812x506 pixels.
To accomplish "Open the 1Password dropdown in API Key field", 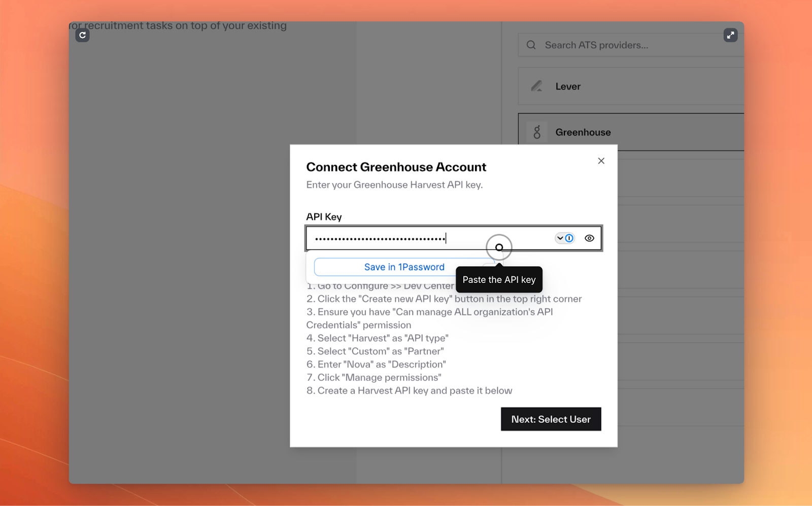I will pyautogui.click(x=564, y=238).
